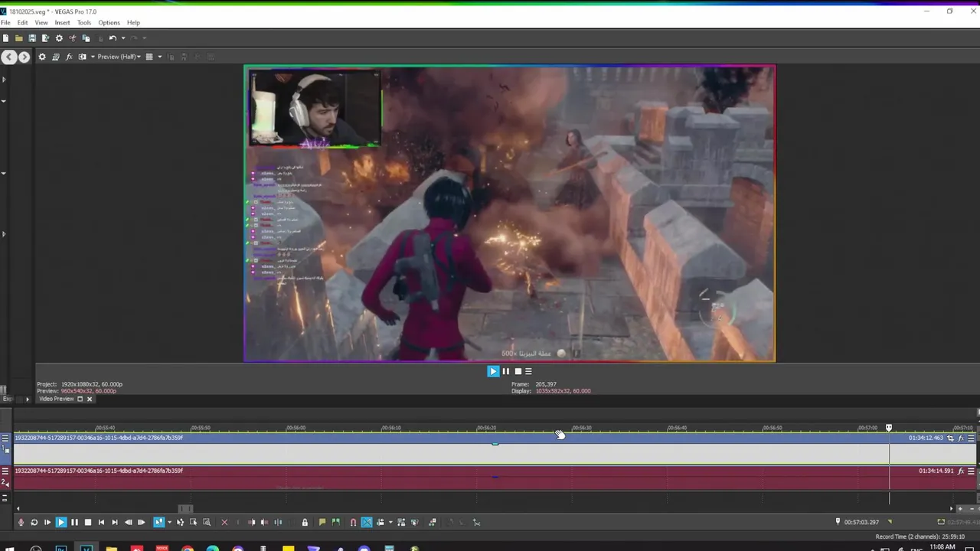
Task: Open the Help menu
Action: (x=133, y=23)
